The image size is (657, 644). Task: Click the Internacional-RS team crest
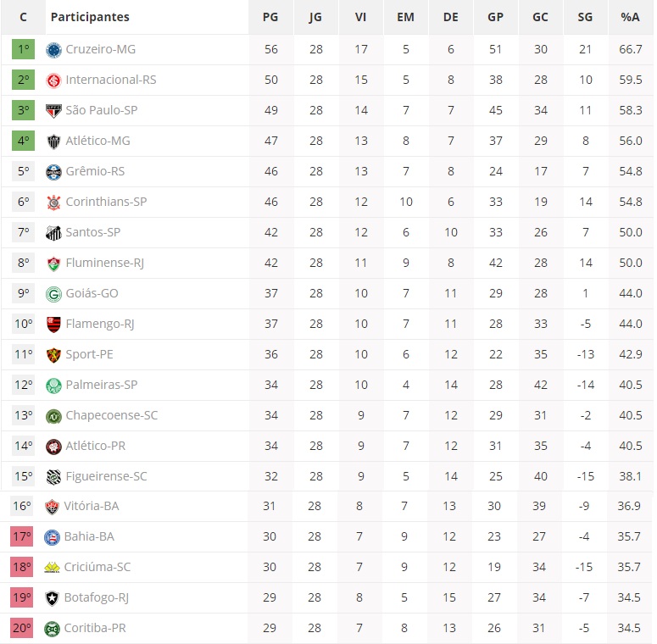tap(53, 80)
